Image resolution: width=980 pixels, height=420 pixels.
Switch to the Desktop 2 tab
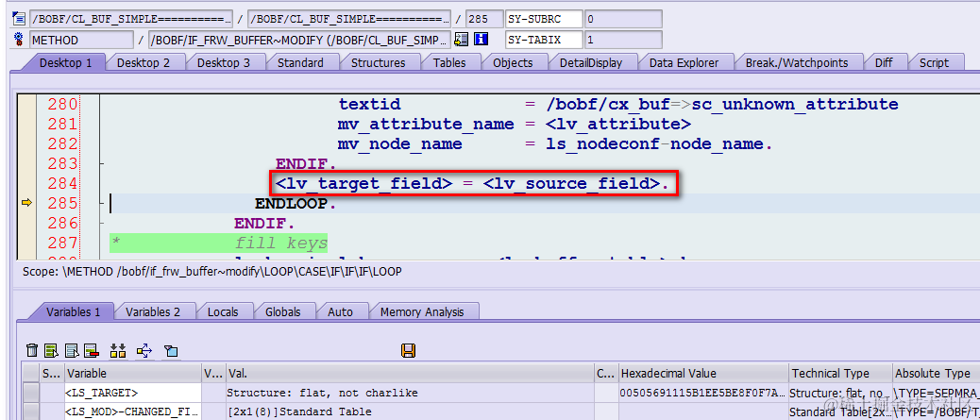tap(144, 62)
